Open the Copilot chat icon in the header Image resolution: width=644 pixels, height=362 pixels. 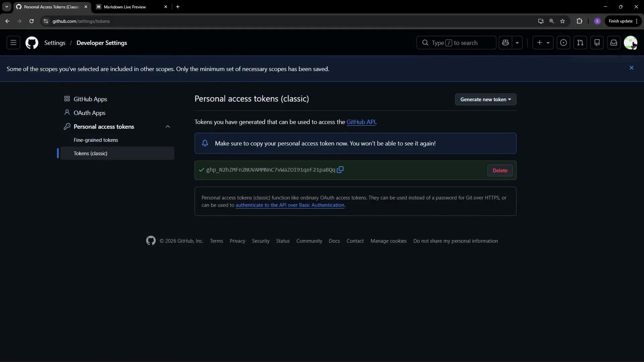click(505, 43)
